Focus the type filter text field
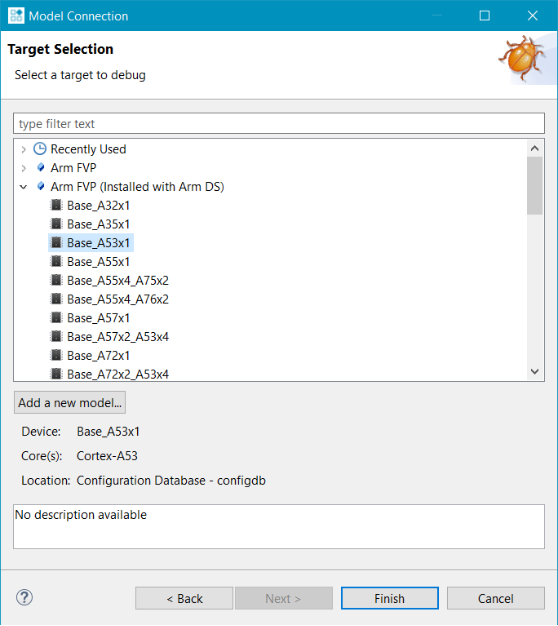 (x=279, y=123)
